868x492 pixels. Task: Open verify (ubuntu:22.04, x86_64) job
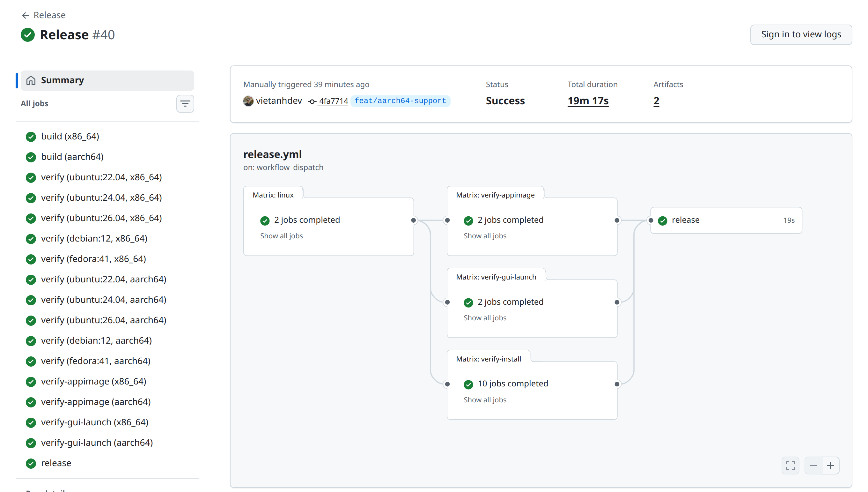[x=107, y=177]
